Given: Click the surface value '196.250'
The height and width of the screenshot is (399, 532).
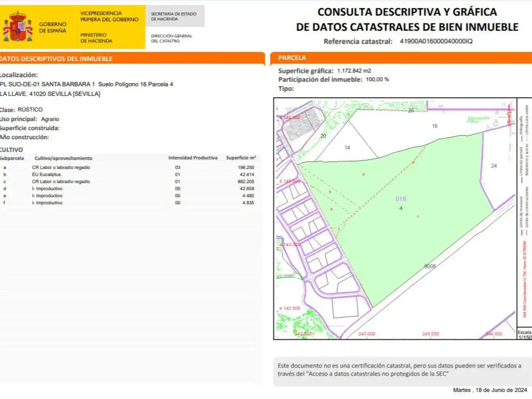Looking at the screenshot, I should [246, 167].
